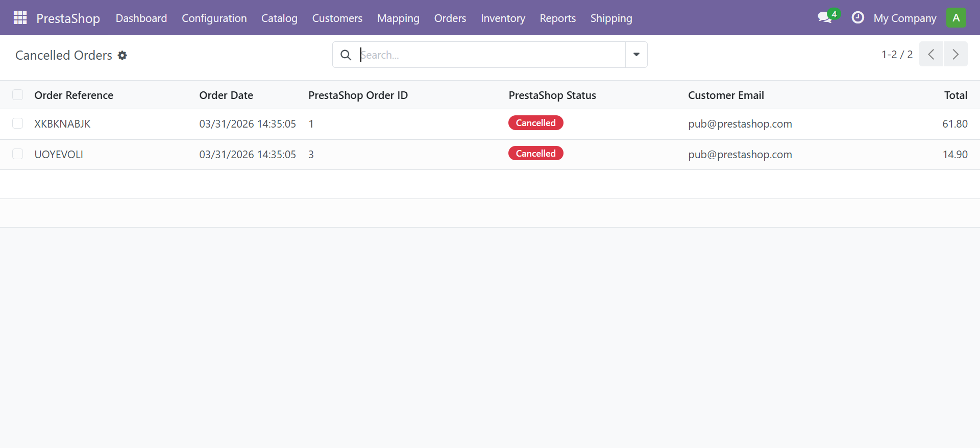Click the Cancelled status badge for XKBKNABJK
The width and height of the screenshot is (980, 448).
(x=535, y=123)
